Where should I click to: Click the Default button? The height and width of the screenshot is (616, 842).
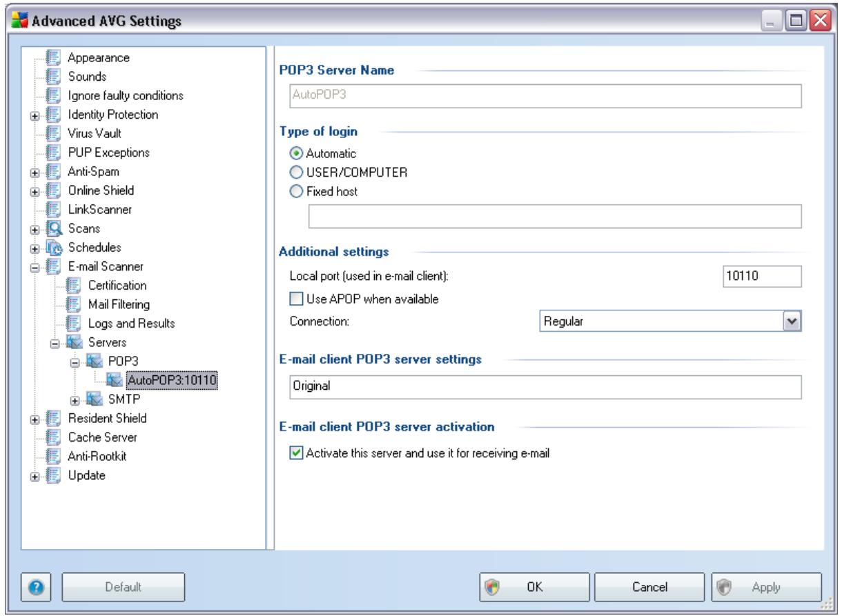pyautogui.click(x=124, y=587)
